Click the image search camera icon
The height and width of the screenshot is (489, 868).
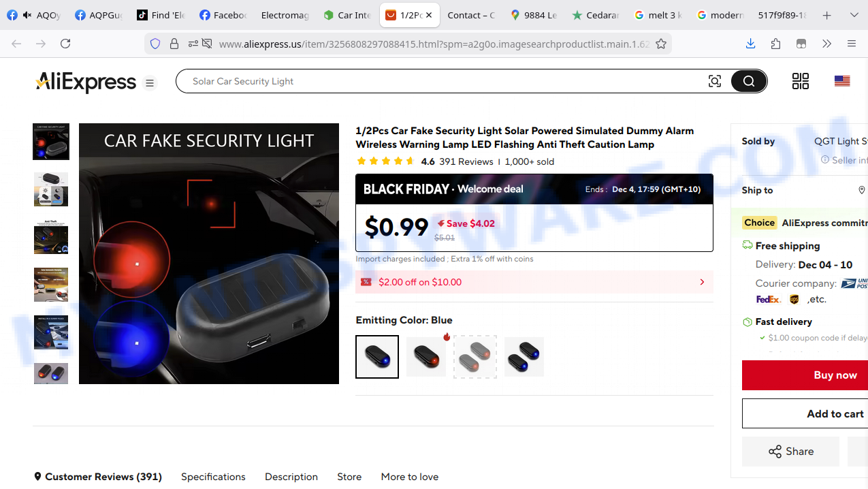pos(714,81)
